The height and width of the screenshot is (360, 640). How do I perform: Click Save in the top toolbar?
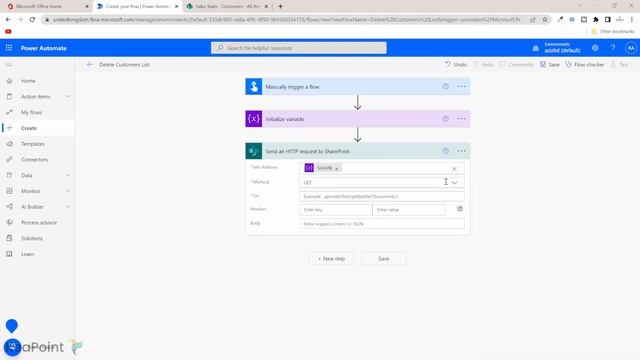point(549,64)
